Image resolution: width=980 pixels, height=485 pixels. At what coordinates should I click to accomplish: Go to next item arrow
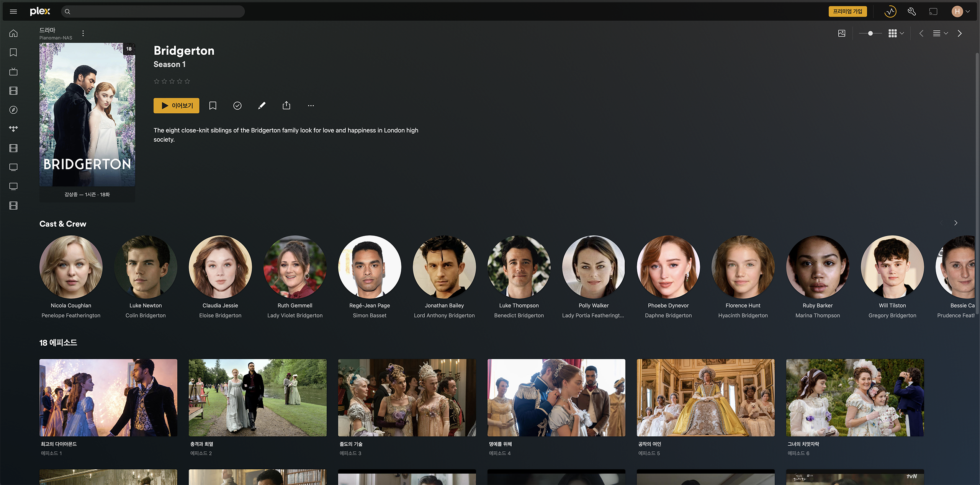point(960,33)
